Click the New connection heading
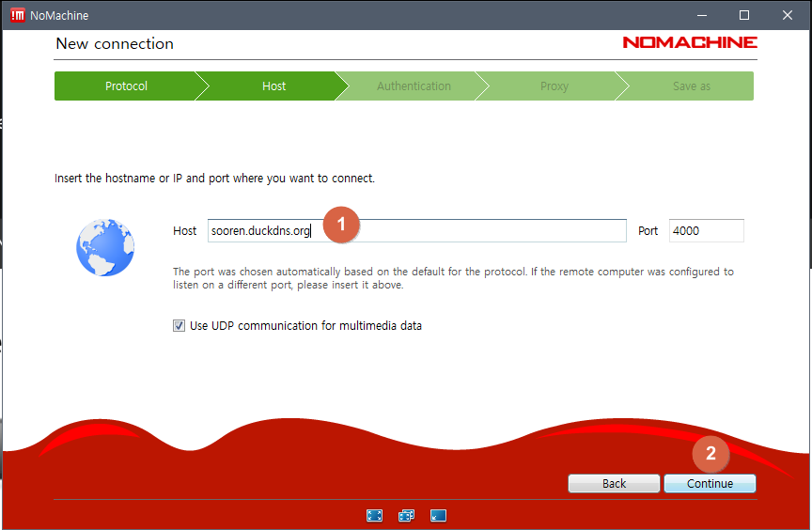 pyautogui.click(x=115, y=44)
